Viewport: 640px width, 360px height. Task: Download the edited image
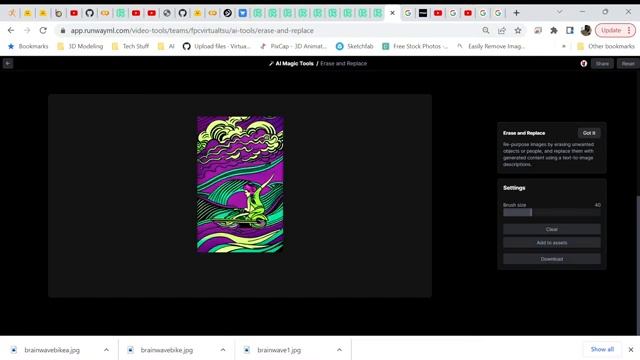coord(551,259)
